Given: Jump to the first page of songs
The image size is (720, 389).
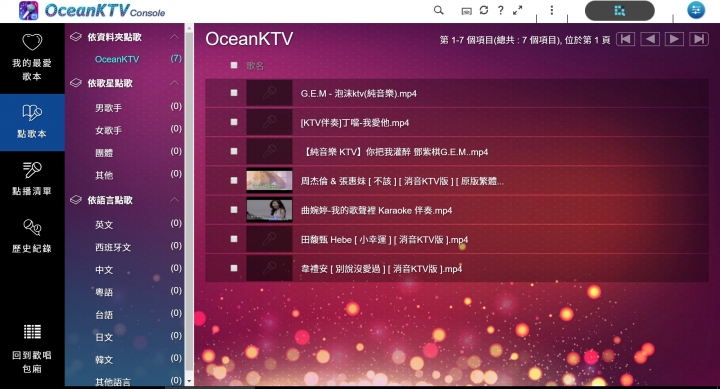Looking at the screenshot, I should pos(625,39).
